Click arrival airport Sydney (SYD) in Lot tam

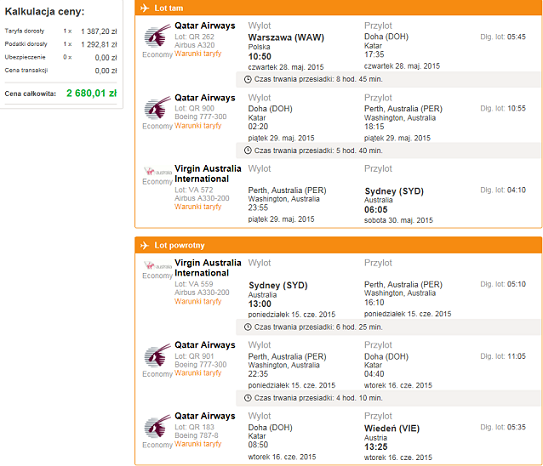(394, 191)
